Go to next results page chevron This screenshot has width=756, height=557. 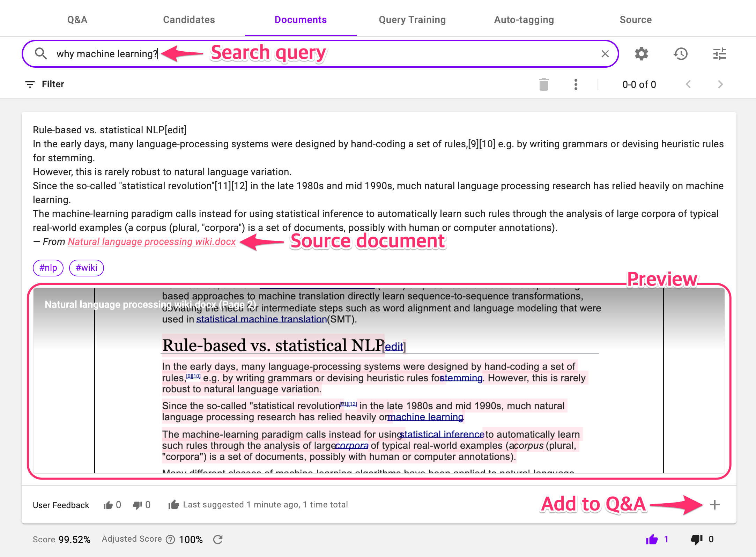pyautogui.click(x=720, y=84)
